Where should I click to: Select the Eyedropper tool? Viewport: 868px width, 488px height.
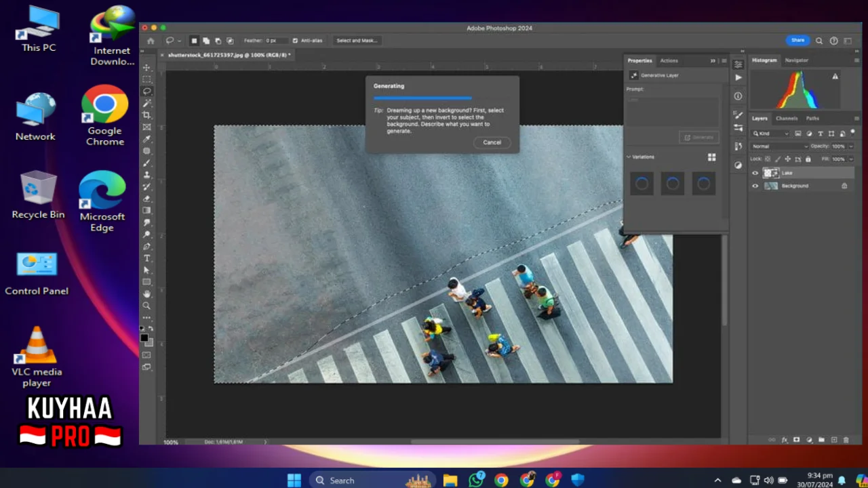click(146, 139)
